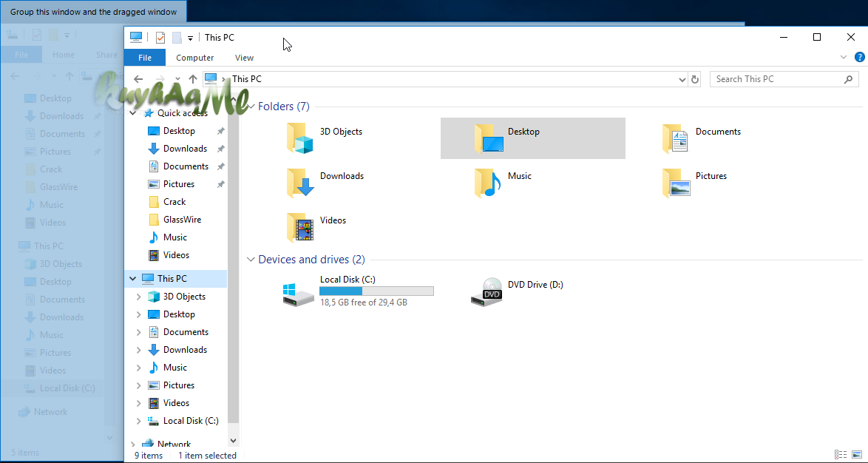
Task: Open the View ribbon tab
Action: pyautogui.click(x=244, y=58)
